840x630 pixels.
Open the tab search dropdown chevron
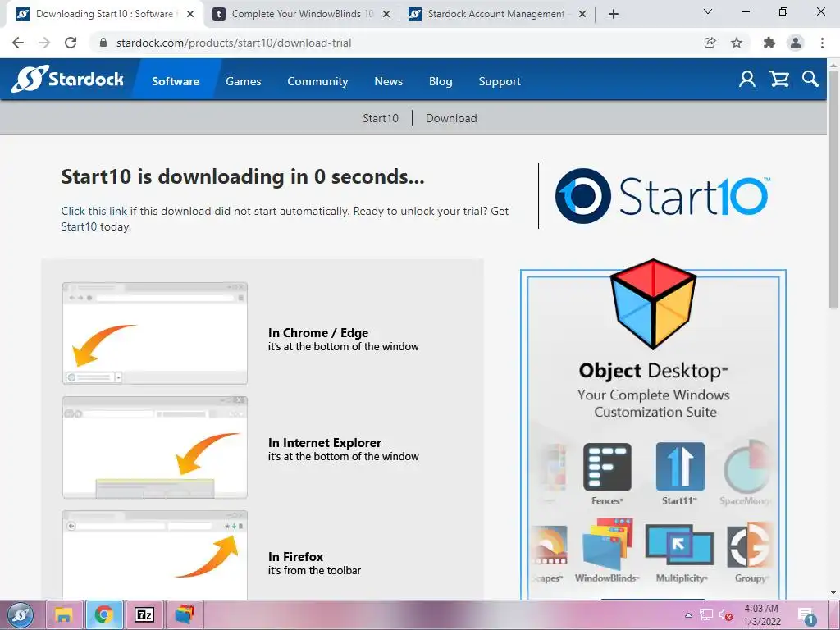tap(708, 11)
